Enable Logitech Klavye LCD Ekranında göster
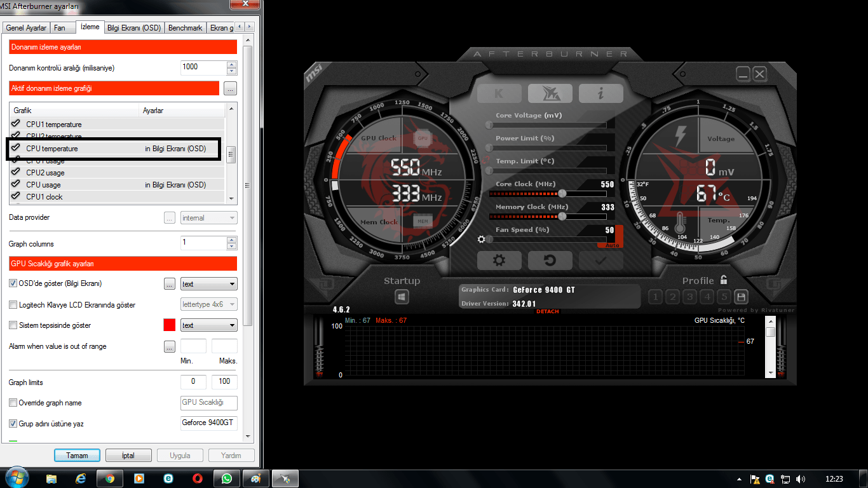 coord(13,305)
